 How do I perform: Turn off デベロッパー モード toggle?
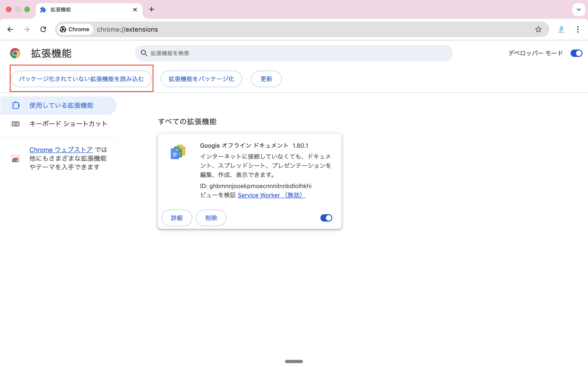[x=576, y=53]
